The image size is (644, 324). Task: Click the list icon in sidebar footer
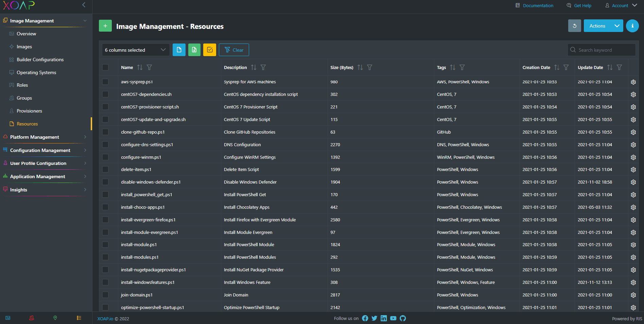coord(79,318)
